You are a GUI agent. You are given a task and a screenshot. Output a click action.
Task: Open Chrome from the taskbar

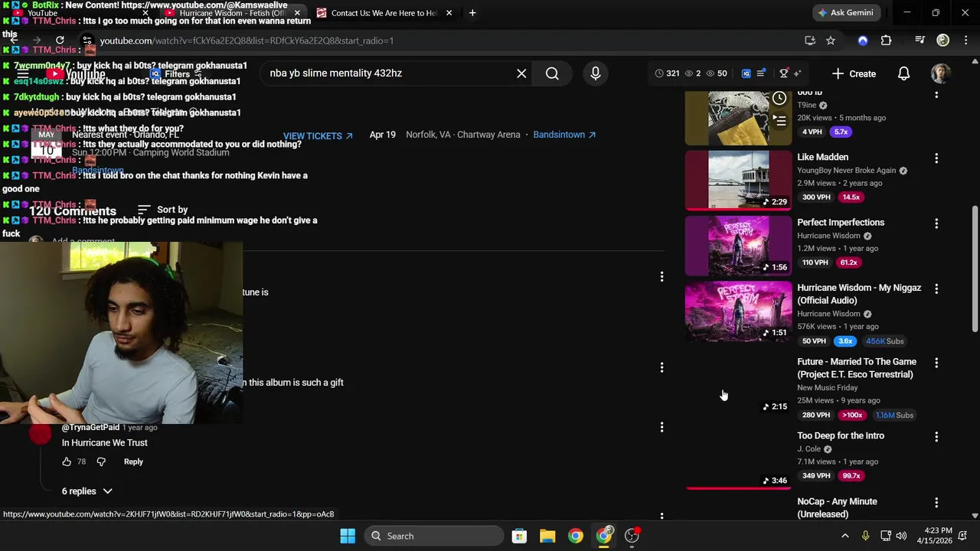[x=576, y=536]
